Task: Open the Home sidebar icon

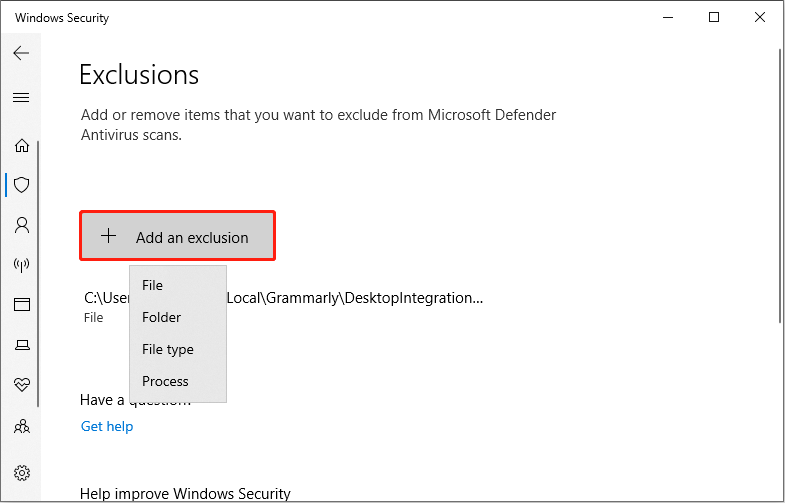Action: point(21,146)
